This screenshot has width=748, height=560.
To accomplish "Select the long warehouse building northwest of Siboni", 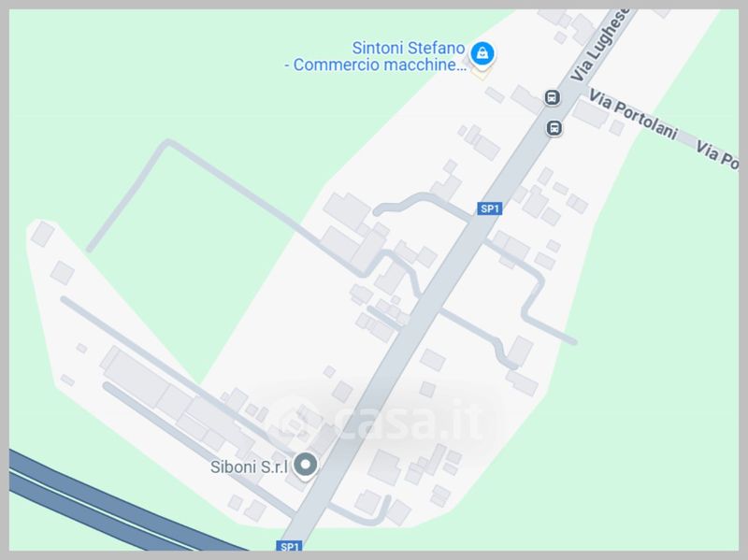I will (138, 375).
